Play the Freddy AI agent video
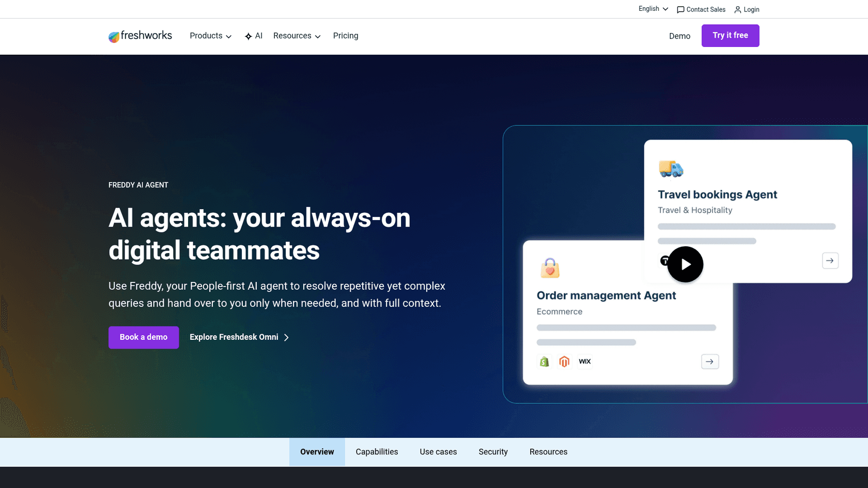The image size is (868, 488). pyautogui.click(x=685, y=264)
